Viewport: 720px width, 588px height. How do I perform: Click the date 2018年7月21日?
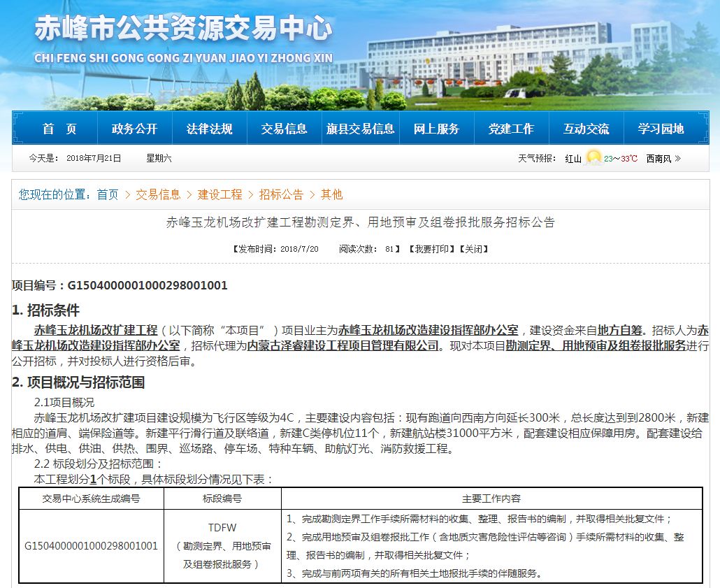(94, 159)
